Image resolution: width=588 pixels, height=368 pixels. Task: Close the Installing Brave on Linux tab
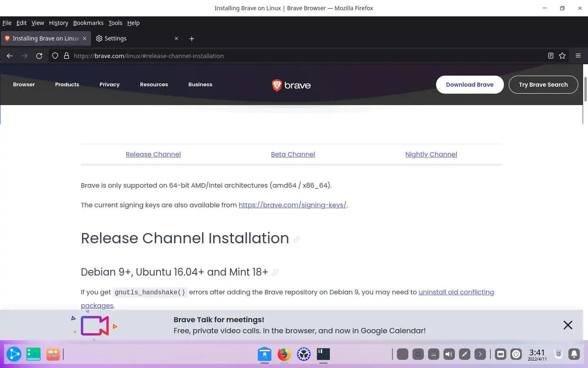[x=85, y=38]
